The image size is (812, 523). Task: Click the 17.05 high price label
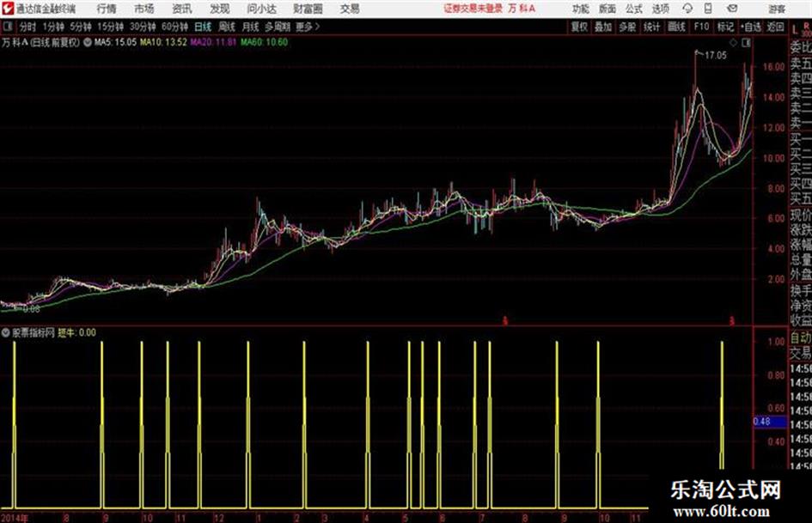pyautogui.click(x=716, y=56)
